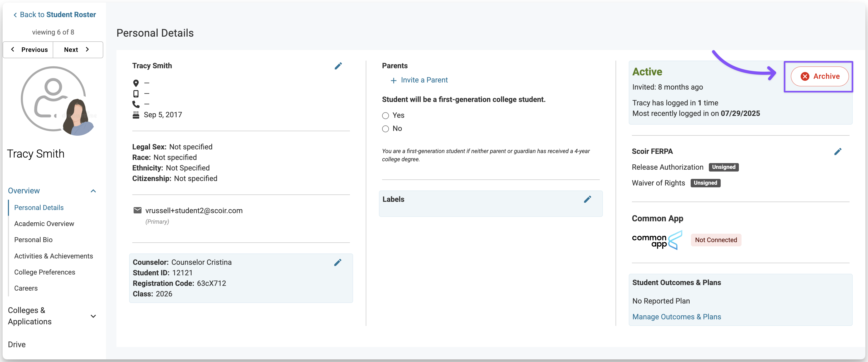Click the Labels edit pencil icon
The height and width of the screenshot is (362, 868).
tap(587, 199)
